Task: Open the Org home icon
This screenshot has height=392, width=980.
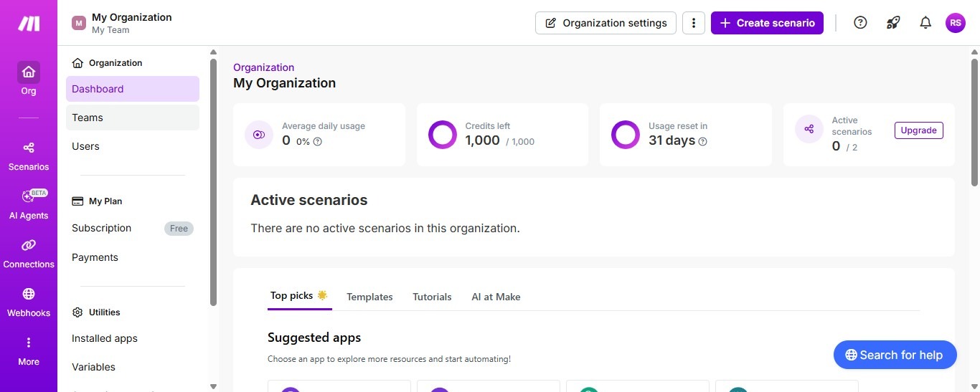Action: [29, 72]
